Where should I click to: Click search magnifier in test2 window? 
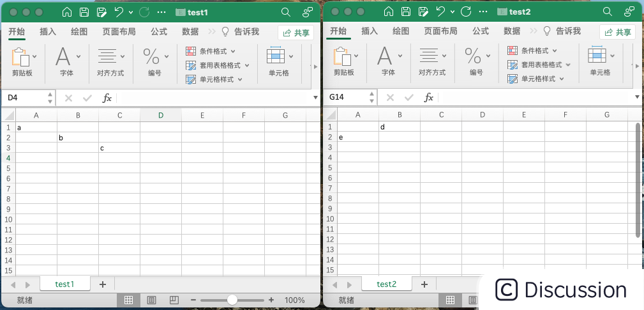click(608, 12)
